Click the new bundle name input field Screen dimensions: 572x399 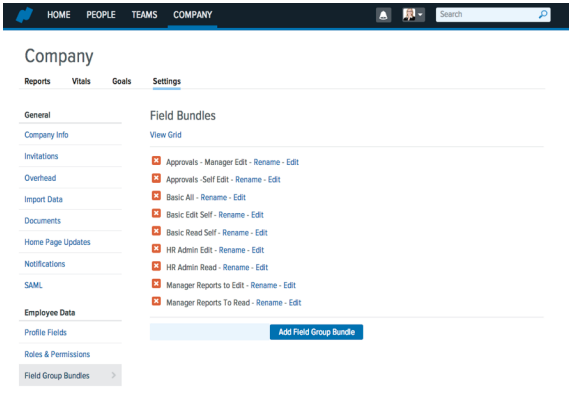pos(210,332)
